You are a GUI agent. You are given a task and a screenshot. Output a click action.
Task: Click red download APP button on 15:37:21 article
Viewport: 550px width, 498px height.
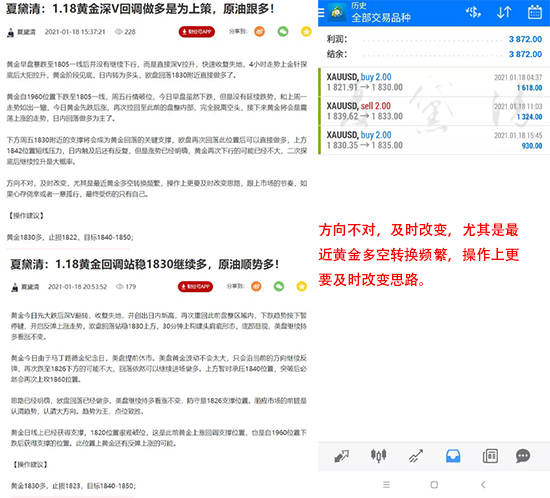(197, 32)
